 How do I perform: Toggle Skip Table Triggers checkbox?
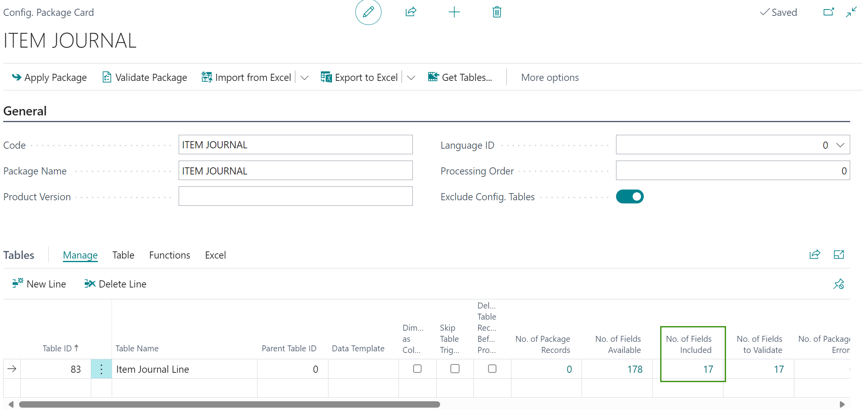click(x=455, y=369)
